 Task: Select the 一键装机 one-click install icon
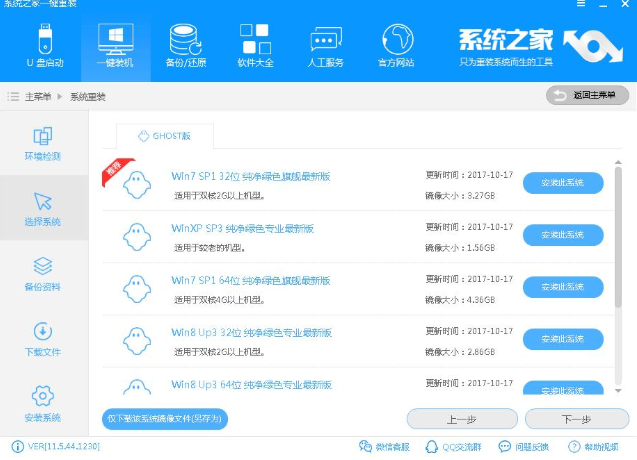(x=115, y=47)
